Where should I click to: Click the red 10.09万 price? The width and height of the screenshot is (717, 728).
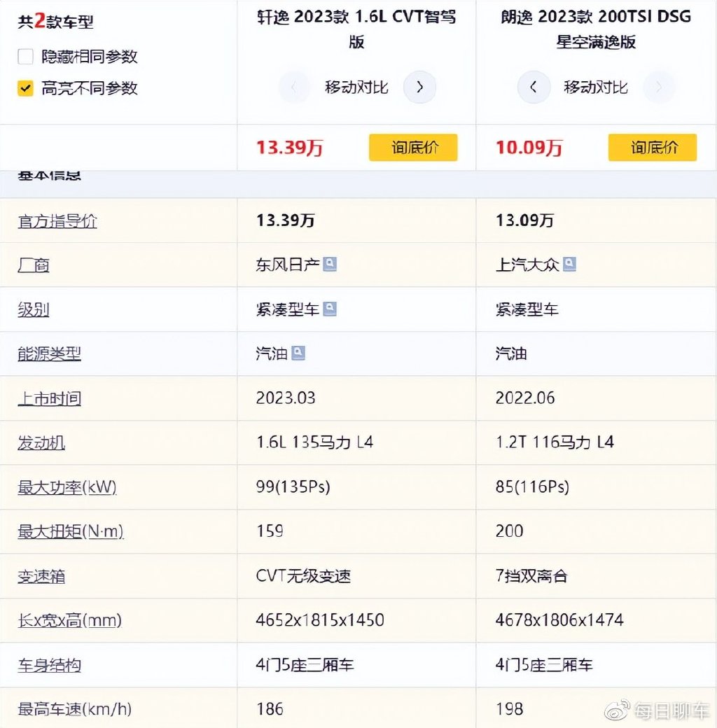coord(529,148)
